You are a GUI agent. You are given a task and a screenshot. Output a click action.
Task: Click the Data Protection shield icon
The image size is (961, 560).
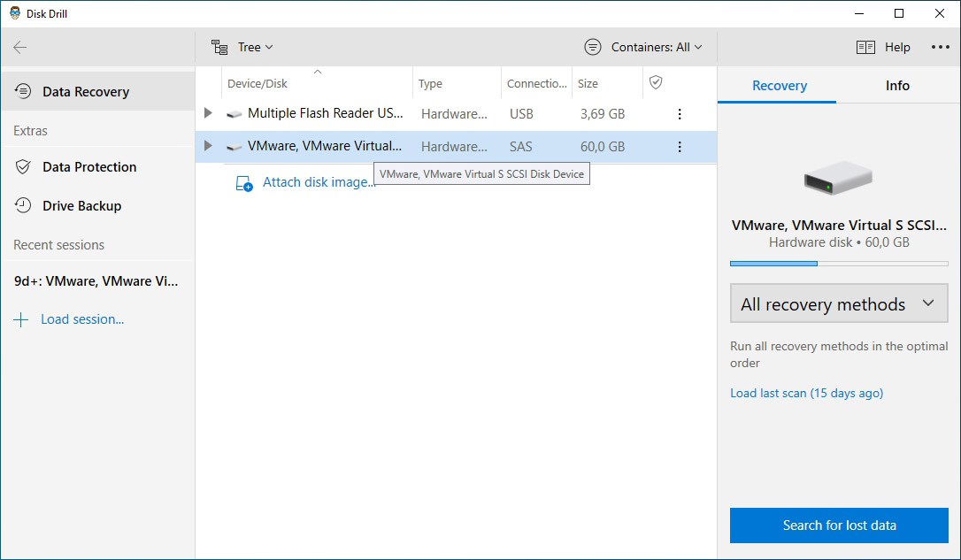tap(23, 166)
